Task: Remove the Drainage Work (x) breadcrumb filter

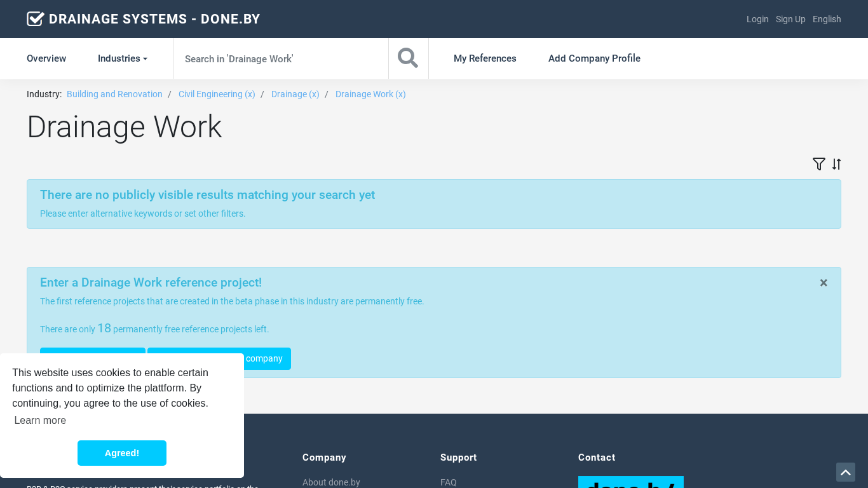Action: [370, 94]
